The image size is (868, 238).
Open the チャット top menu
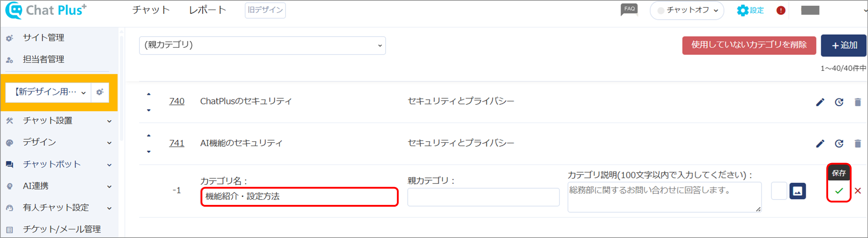151,10
